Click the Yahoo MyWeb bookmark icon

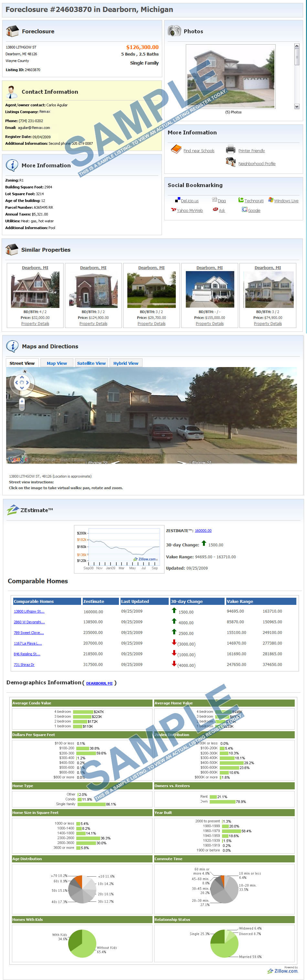click(x=174, y=210)
